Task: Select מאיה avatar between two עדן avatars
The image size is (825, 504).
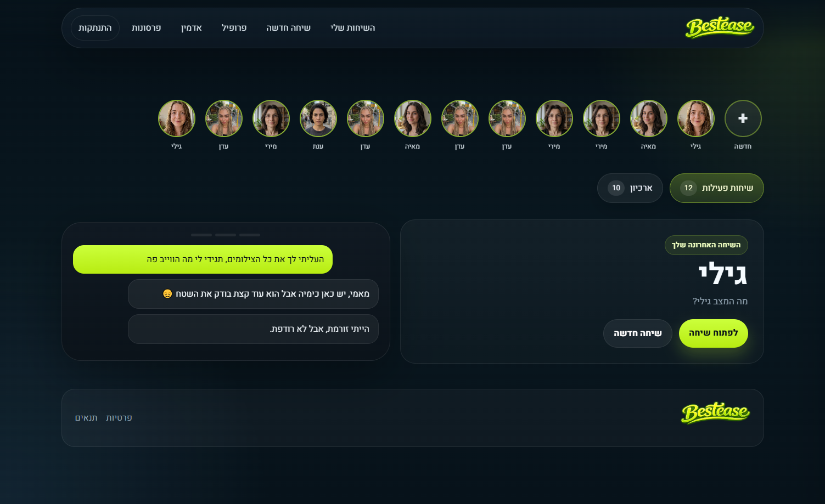Action: point(413,118)
